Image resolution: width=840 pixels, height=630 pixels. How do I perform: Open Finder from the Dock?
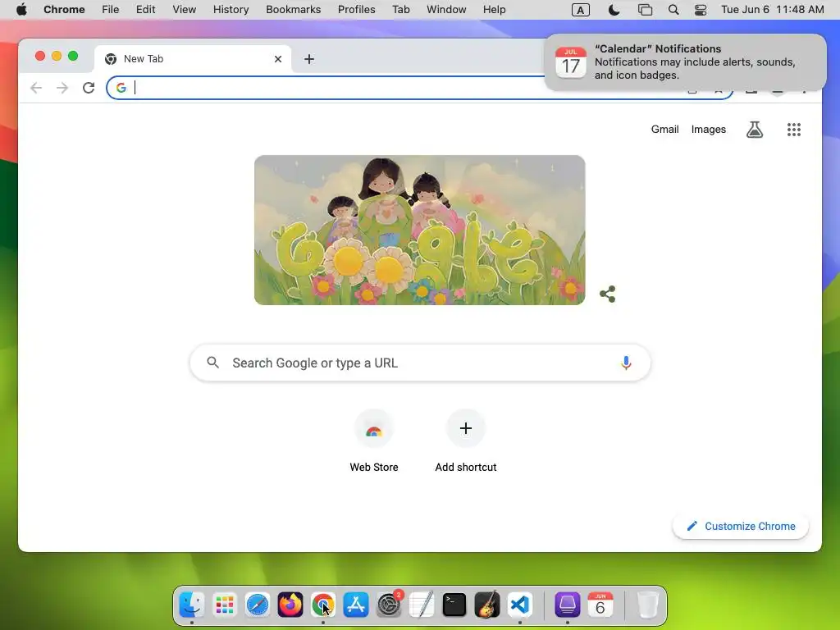pyautogui.click(x=192, y=605)
